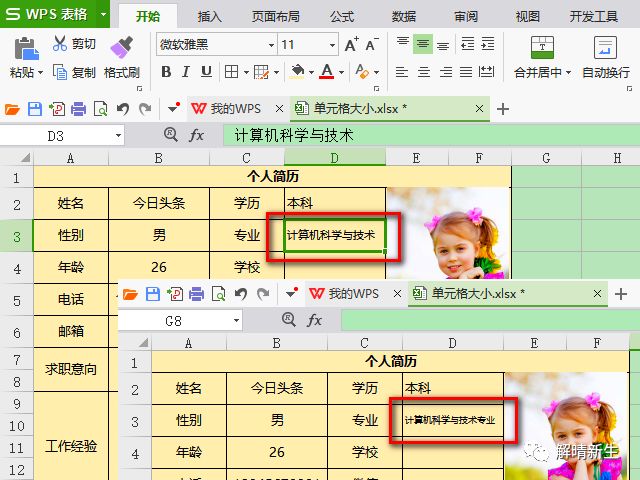This screenshot has height=480, width=640.
Task: Click the 开始 ribbon tab
Action: [x=148, y=16]
